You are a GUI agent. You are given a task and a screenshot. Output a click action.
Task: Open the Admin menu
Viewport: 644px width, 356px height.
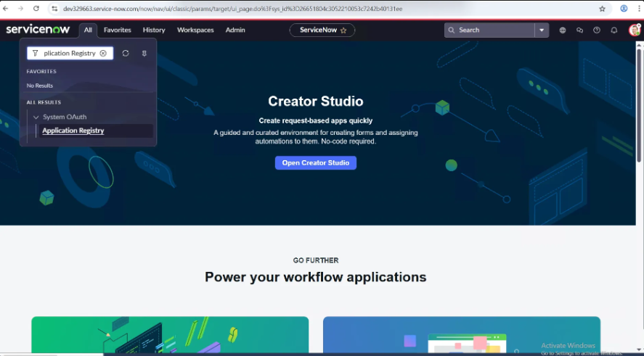(235, 30)
